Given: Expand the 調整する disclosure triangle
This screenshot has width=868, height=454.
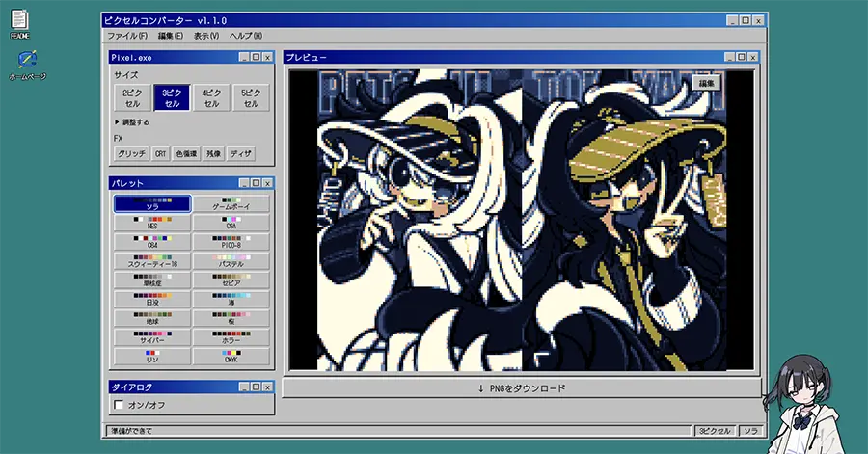Looking at the screenshot, I should coord(118,122).
